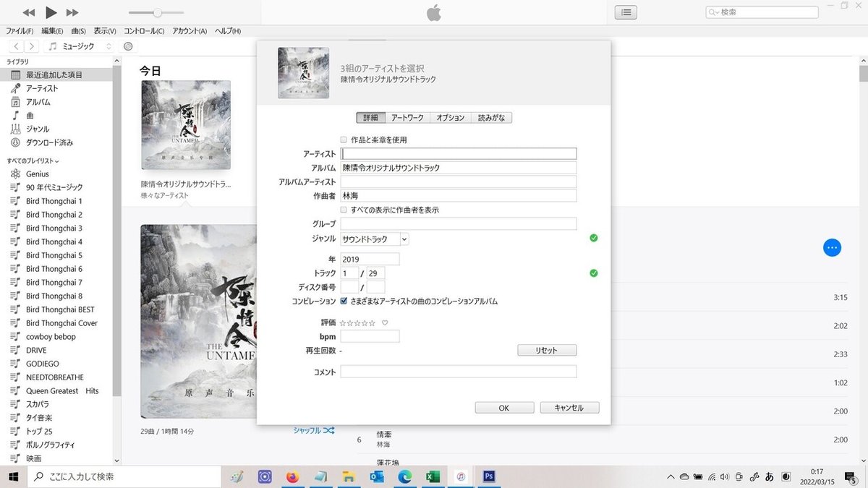868x488 pixels.
Task: Open the ジャンル サウンドトラック dropdown
Action: pyautogui.click(x=375, y=239)
